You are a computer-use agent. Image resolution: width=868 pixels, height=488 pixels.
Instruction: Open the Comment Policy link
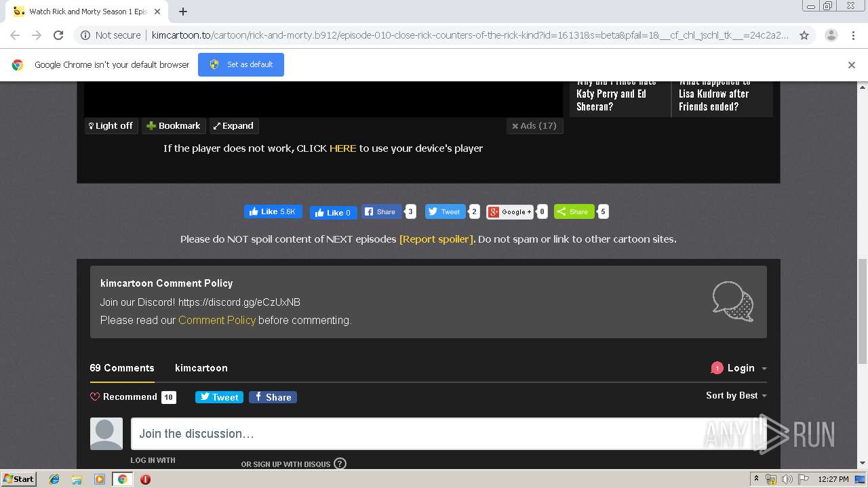click(x=217, y=320)
